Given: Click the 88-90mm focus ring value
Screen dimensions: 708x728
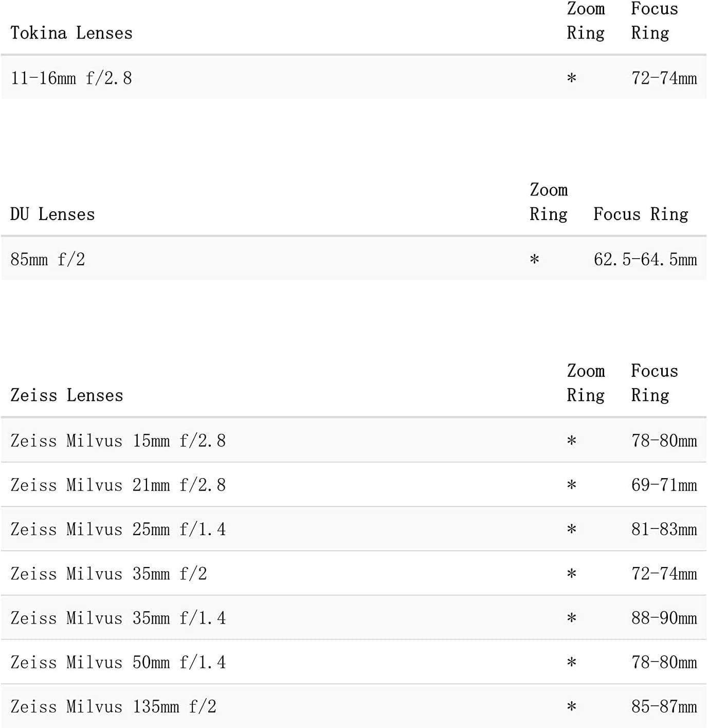Looking at the screenshot, I should (x=664, y=618).
